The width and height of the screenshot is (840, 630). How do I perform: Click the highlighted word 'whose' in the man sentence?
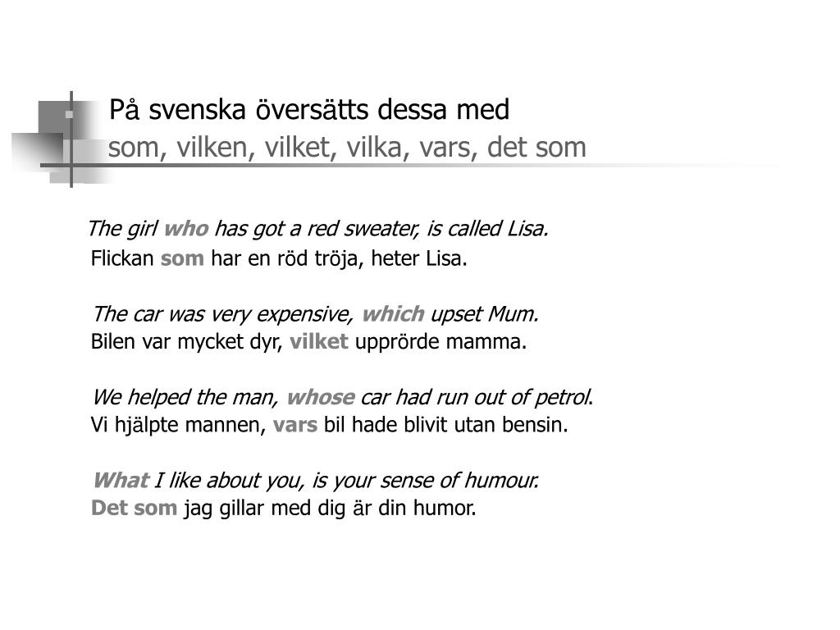tap(321, 398)
